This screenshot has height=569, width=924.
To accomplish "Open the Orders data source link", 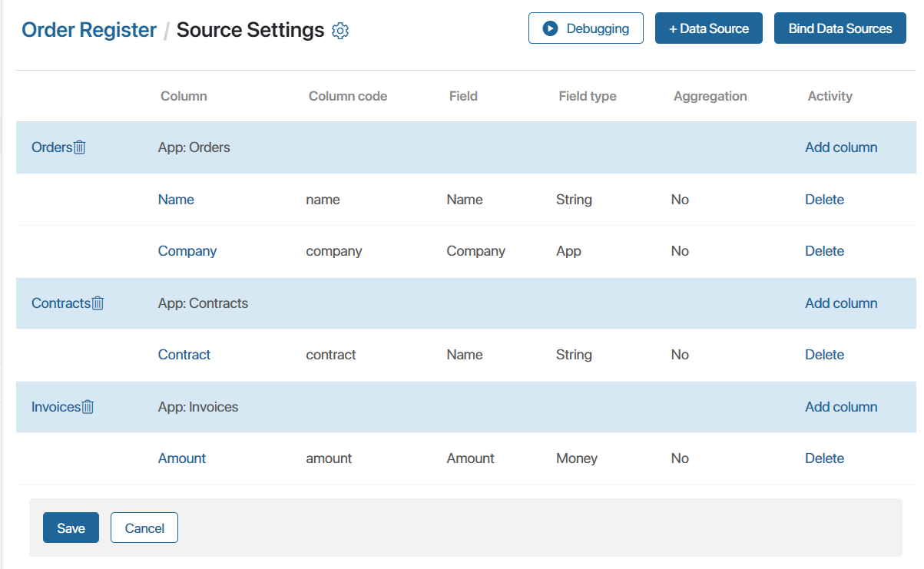I will (51, 147).
